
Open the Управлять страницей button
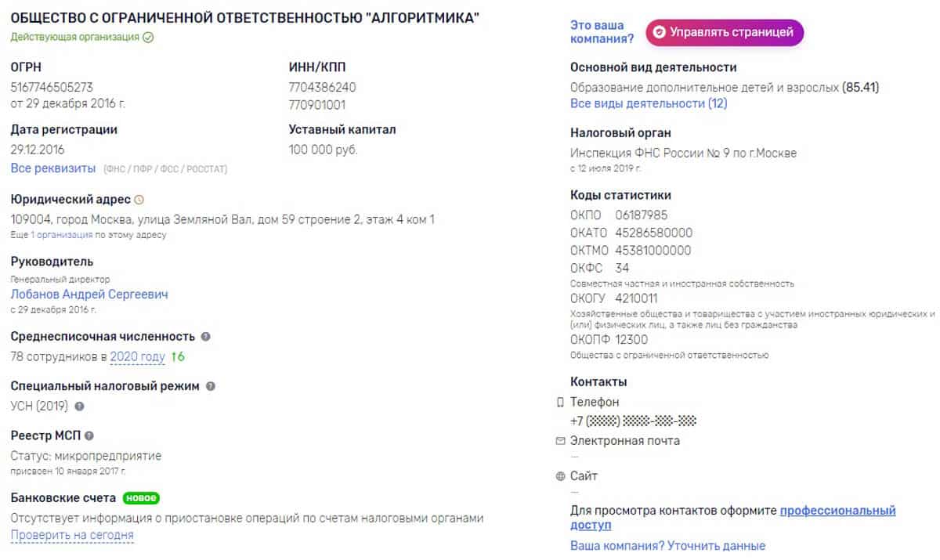pyautogui.click(x=725, y=32)
